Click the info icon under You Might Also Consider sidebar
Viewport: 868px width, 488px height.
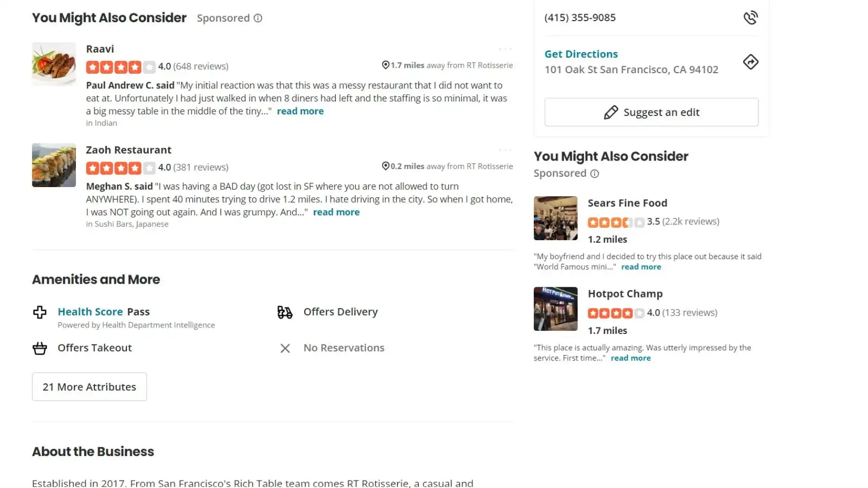pyautogui.click(x=595, y=174)
